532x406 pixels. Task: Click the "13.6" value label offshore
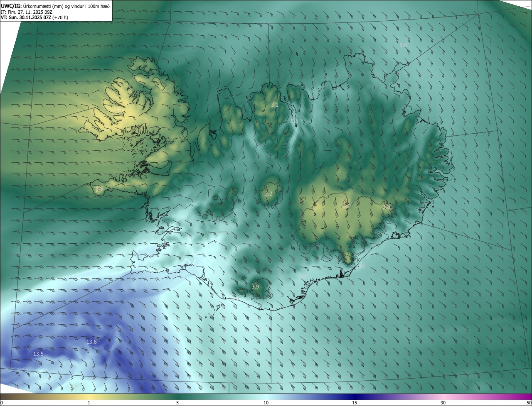click(91, 342)
